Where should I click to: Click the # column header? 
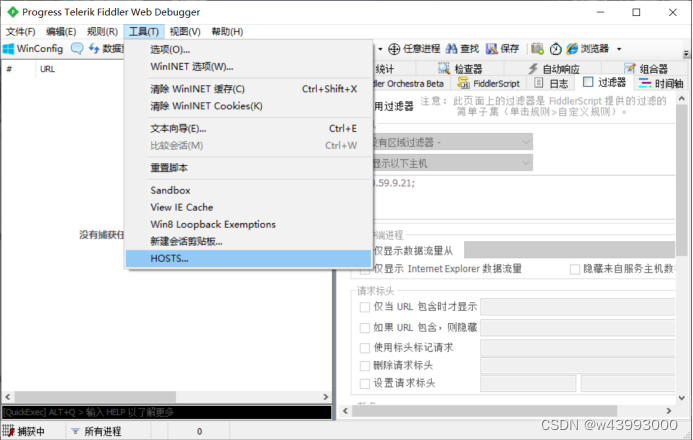tap(9, 69)
